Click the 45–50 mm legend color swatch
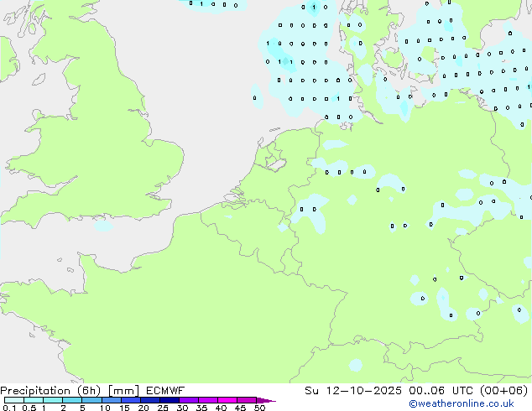 coord(247,400)
